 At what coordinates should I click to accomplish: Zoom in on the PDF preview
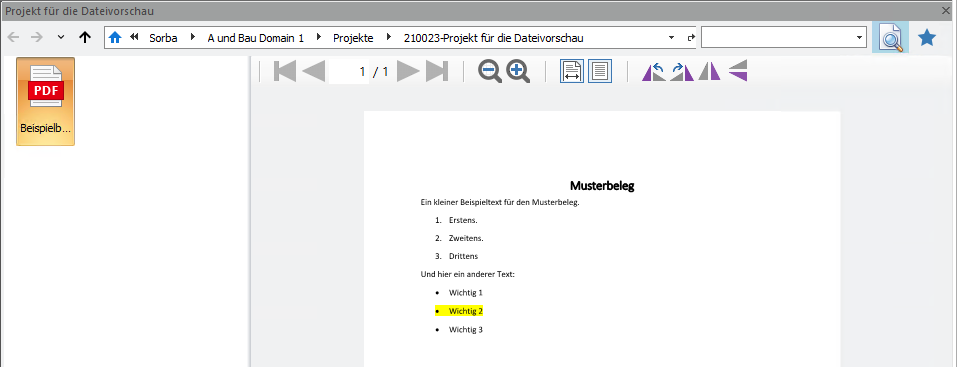coord(518,71)
